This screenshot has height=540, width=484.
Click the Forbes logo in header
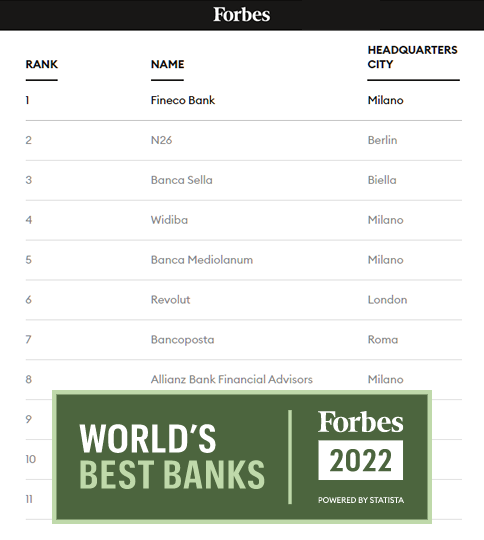pos(242,14)
